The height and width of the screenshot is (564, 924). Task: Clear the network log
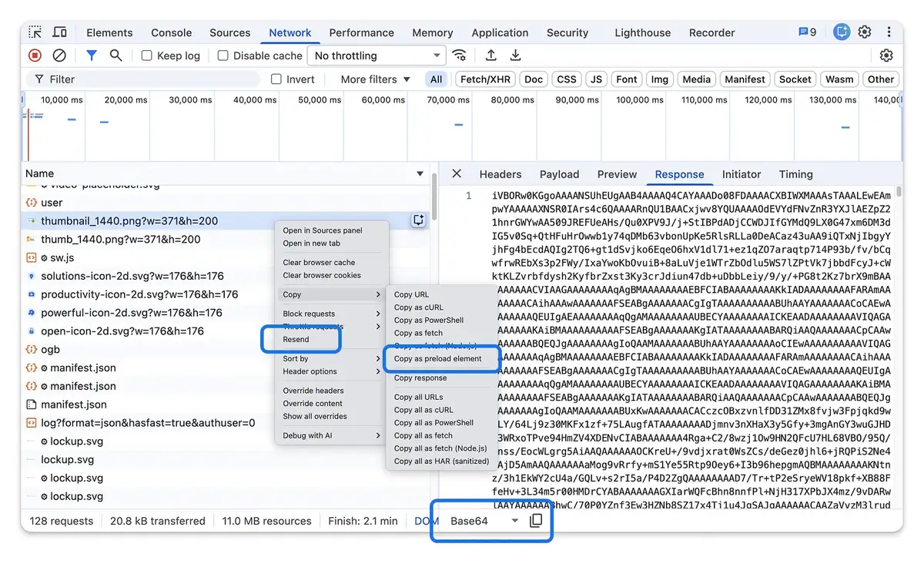pyautogui.click(x=59, y=55)
